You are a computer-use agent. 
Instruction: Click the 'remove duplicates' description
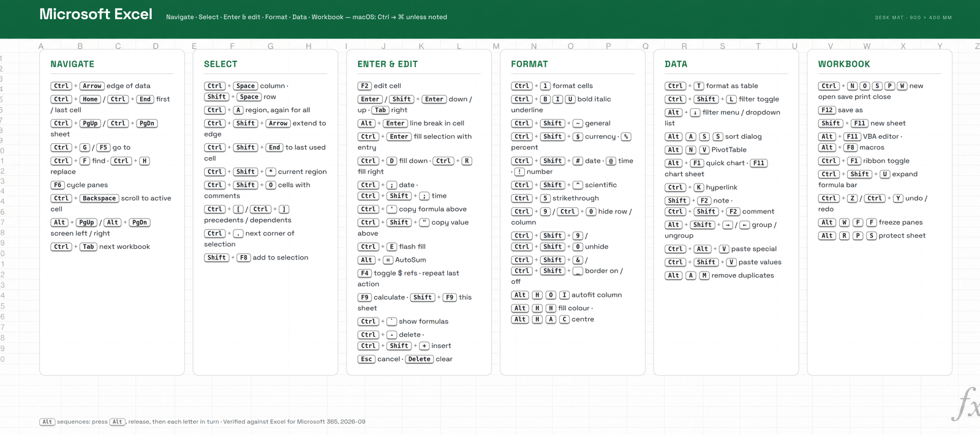point(743,276)
